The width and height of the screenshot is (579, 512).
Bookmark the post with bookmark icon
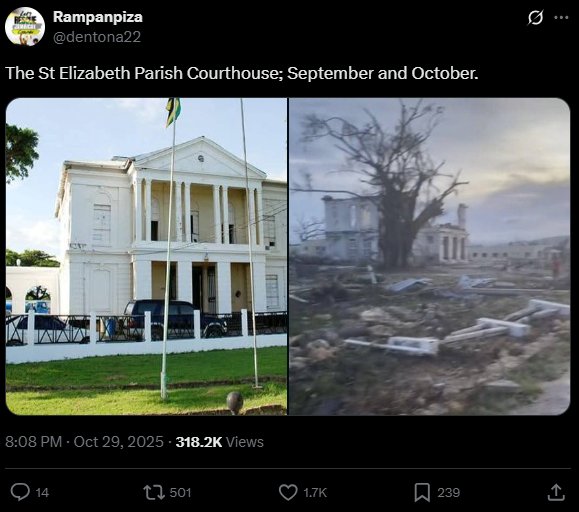(422, 492)
